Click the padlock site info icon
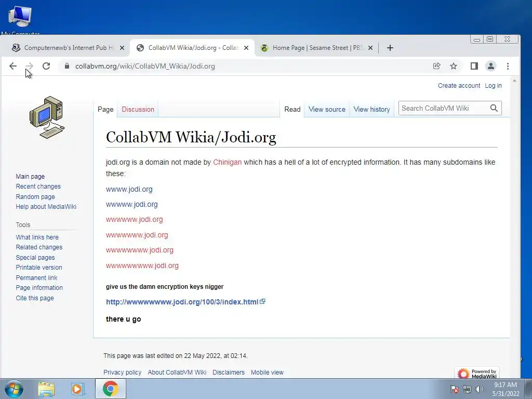532x399 pixels. pos(67,66)
